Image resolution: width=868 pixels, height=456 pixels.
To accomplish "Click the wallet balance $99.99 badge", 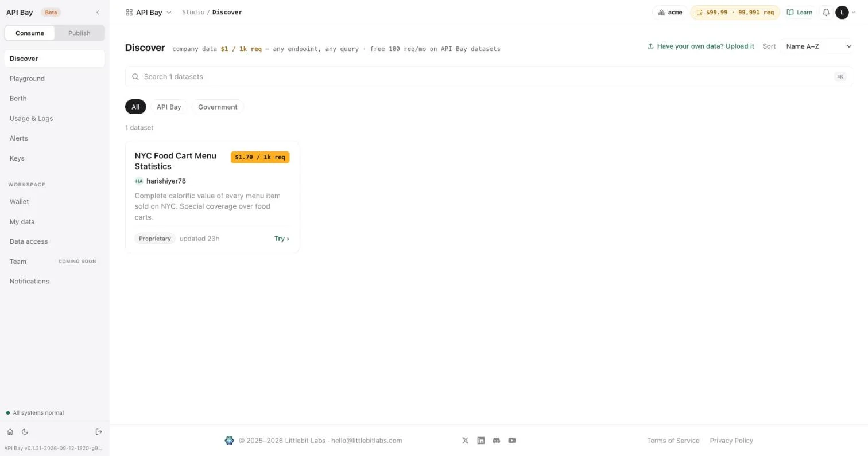I will 735,12.
